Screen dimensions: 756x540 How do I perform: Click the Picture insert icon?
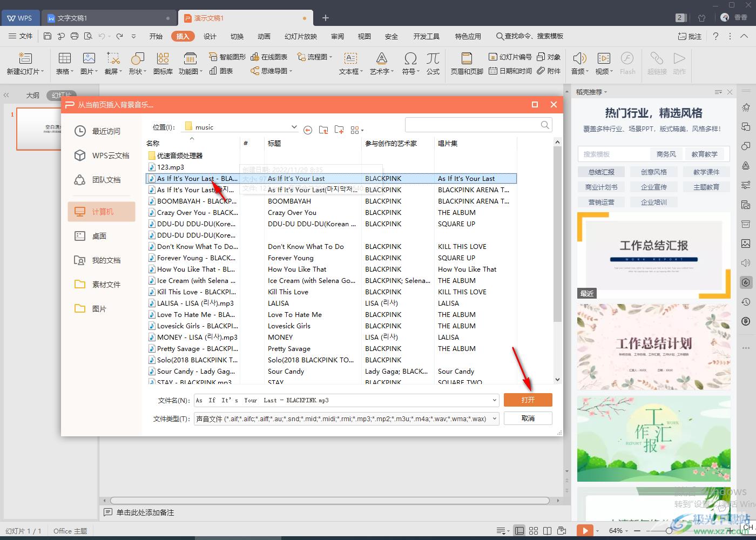click(x=89, y=58)
